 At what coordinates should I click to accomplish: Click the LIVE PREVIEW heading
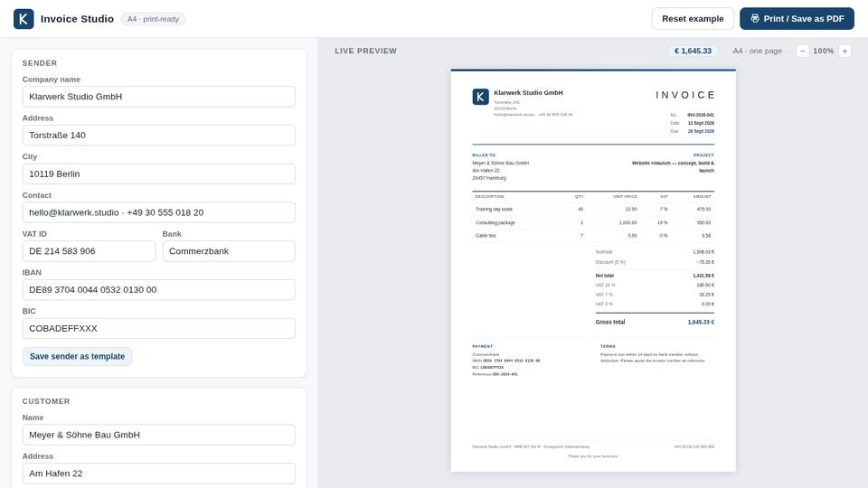(x=366, y=51)
